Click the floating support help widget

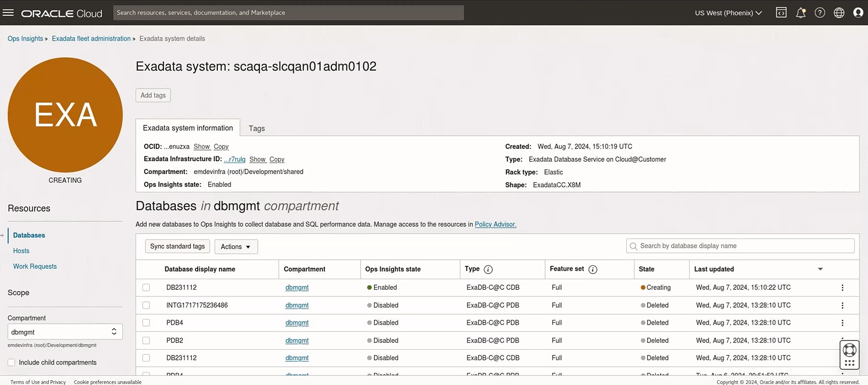849,355
